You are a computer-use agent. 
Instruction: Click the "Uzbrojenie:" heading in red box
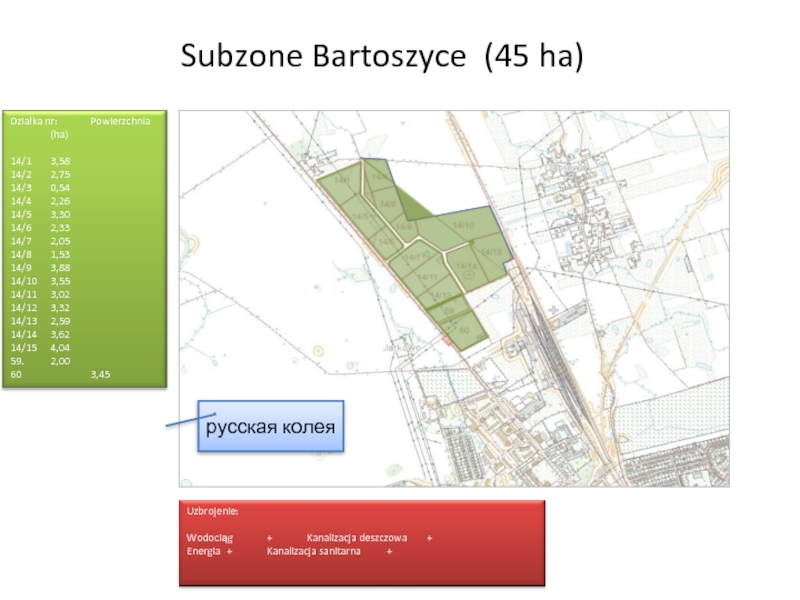tap(212, 512)
